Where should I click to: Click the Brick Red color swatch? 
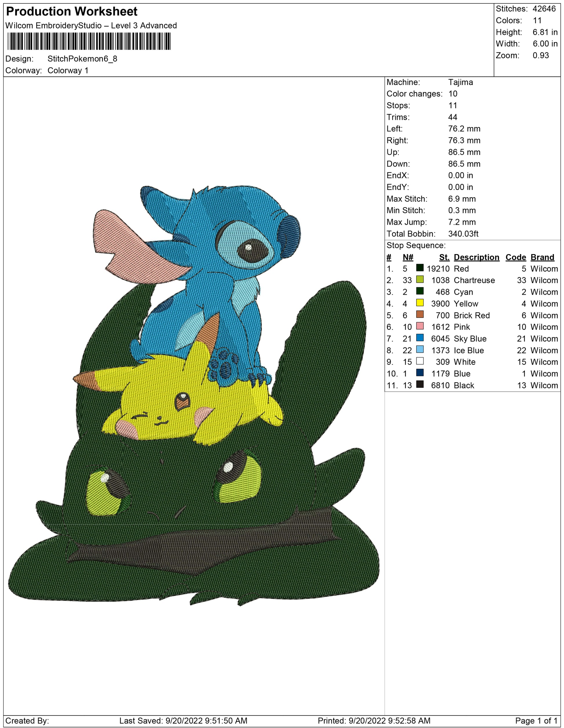point(420,315)
